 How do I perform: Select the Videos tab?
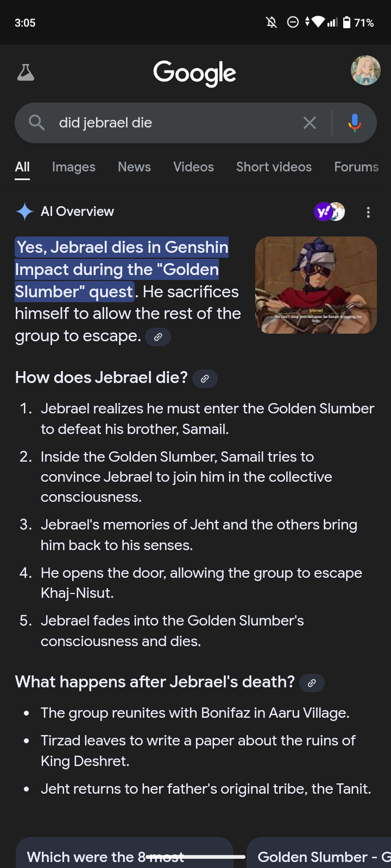[x=193, y=167]
